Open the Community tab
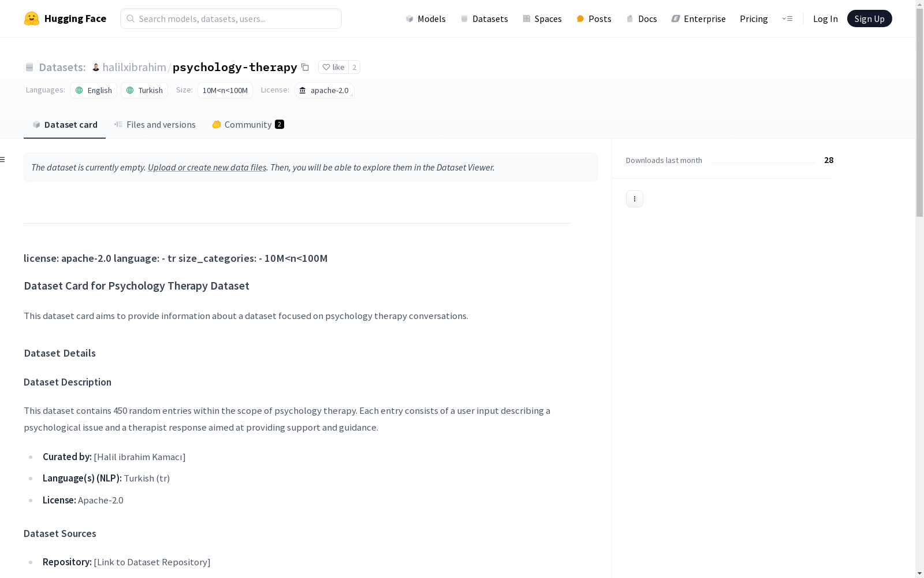 click(248, 125)
